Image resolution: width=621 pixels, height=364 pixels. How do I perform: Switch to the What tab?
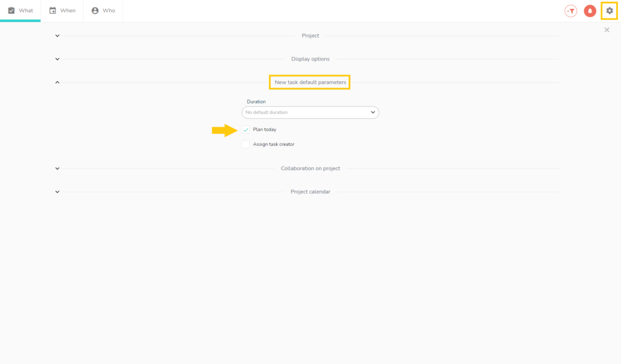(x=21, y=10)
